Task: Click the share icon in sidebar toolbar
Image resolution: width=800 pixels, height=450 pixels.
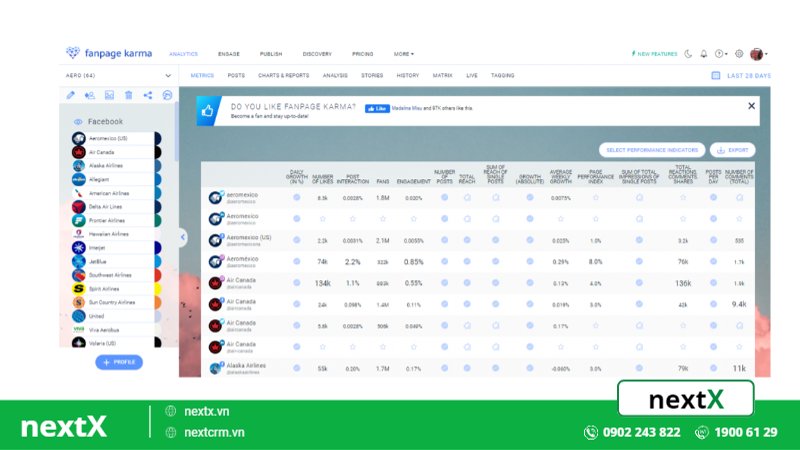Action: (148, 95)
